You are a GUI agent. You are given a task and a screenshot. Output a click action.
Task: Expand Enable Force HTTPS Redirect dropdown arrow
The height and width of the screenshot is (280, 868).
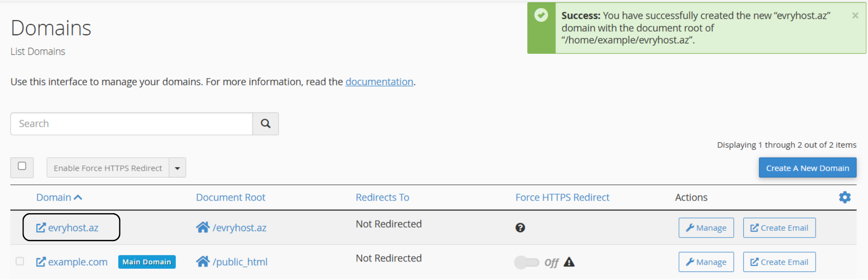tap(177, 168)
